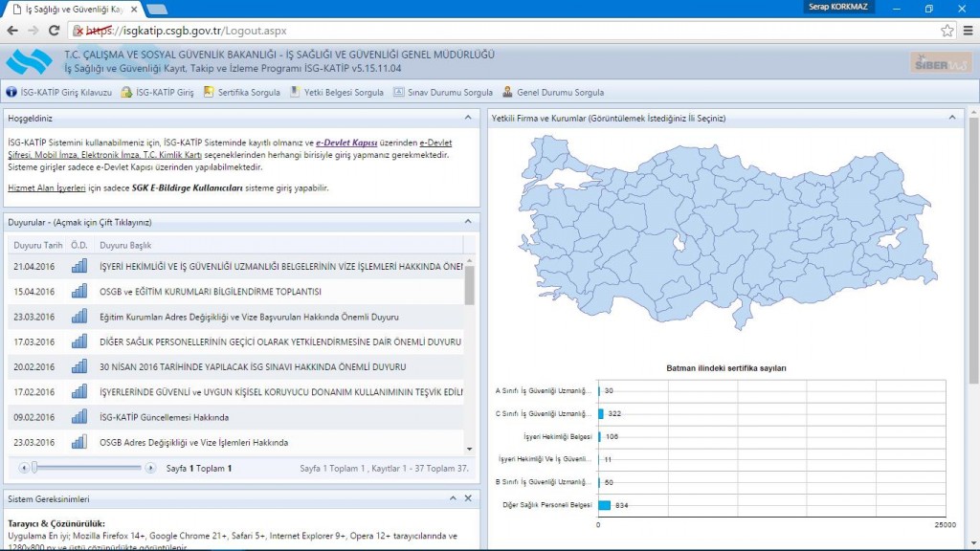Collapse the Duyurular panel
The image size is (980, 551).
click(x=468, y=222)
